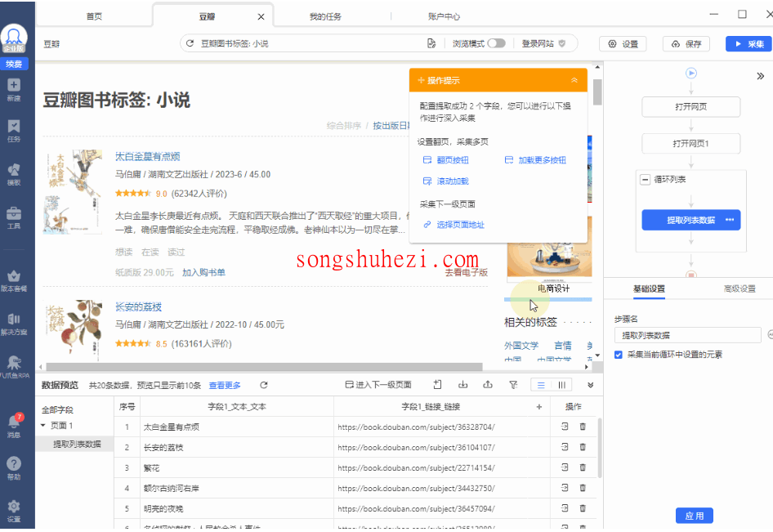
Task: Add a new column with plus icon
Action: tap(538, 407)
